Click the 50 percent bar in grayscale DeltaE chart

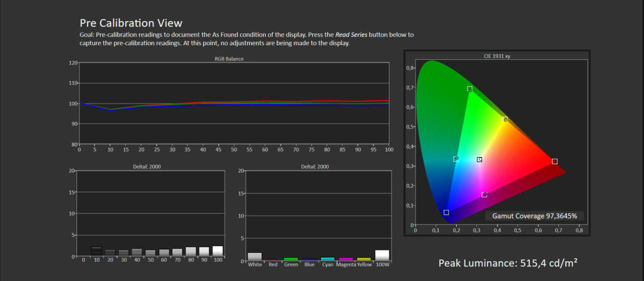[150, 253]
